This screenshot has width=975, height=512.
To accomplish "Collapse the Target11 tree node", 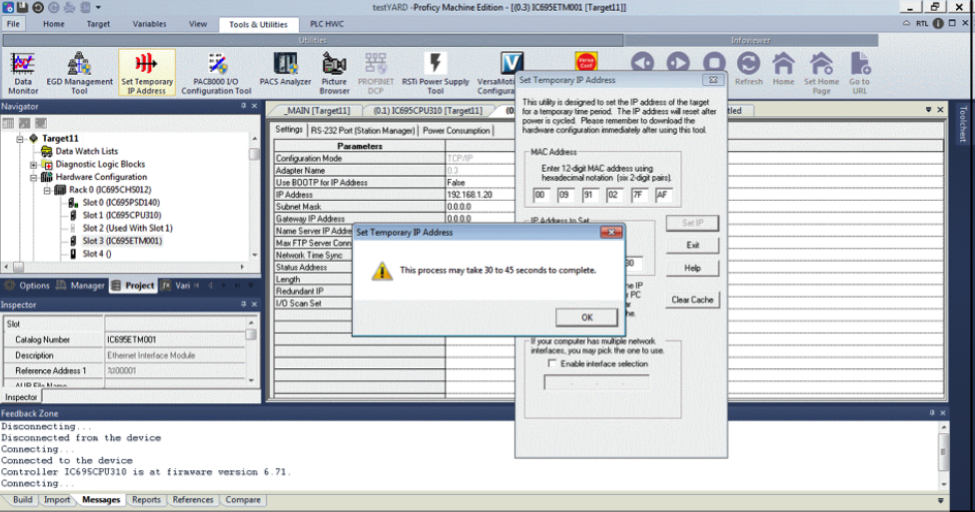I will [20, 139].
